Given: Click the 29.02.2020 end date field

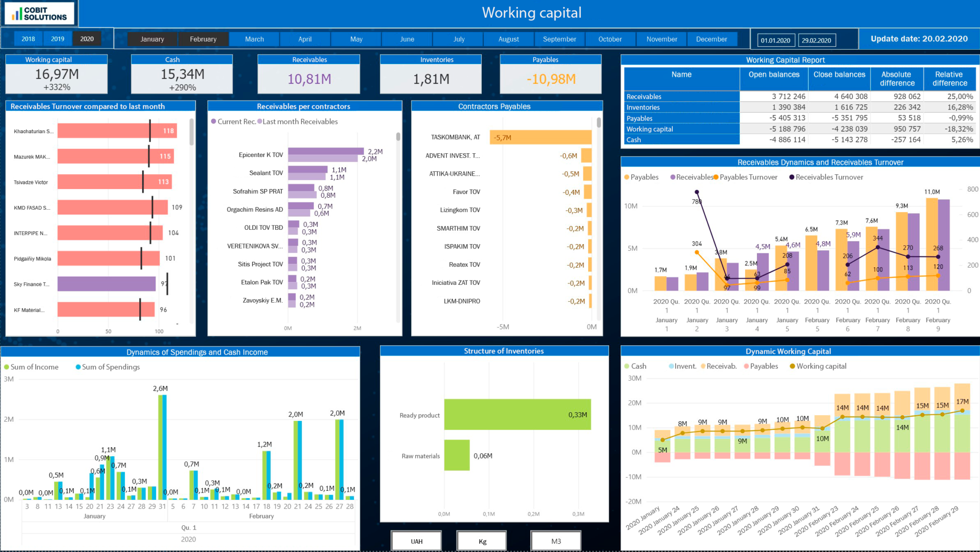Looking at the screenshot, I should 817,40.
